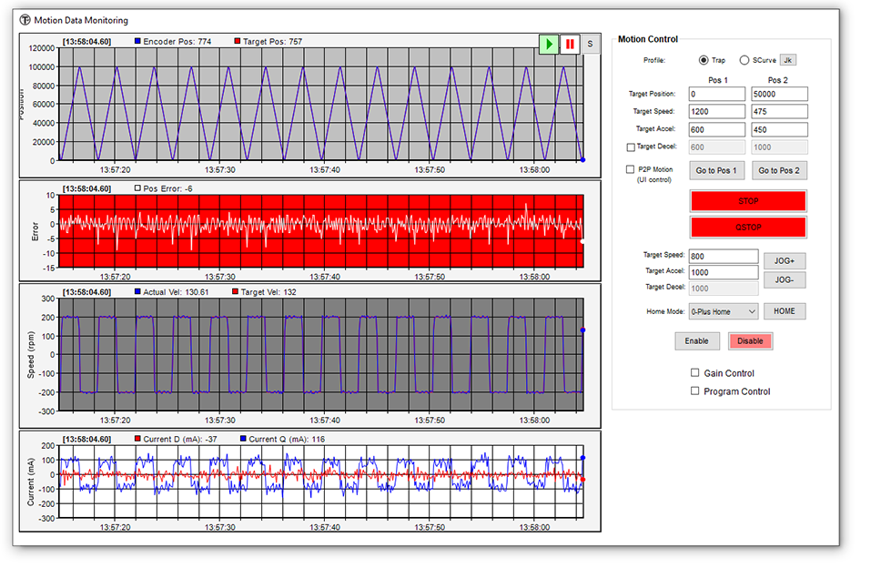Click the red Target Pos legend marker
This screenshot has width=881, height=588.
pyautogui.click(x=237, y=42)
